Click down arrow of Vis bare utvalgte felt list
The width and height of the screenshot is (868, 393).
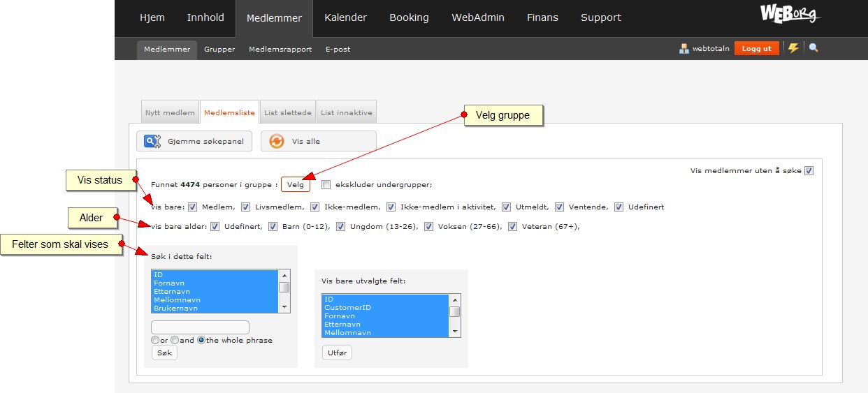(455, 331)
